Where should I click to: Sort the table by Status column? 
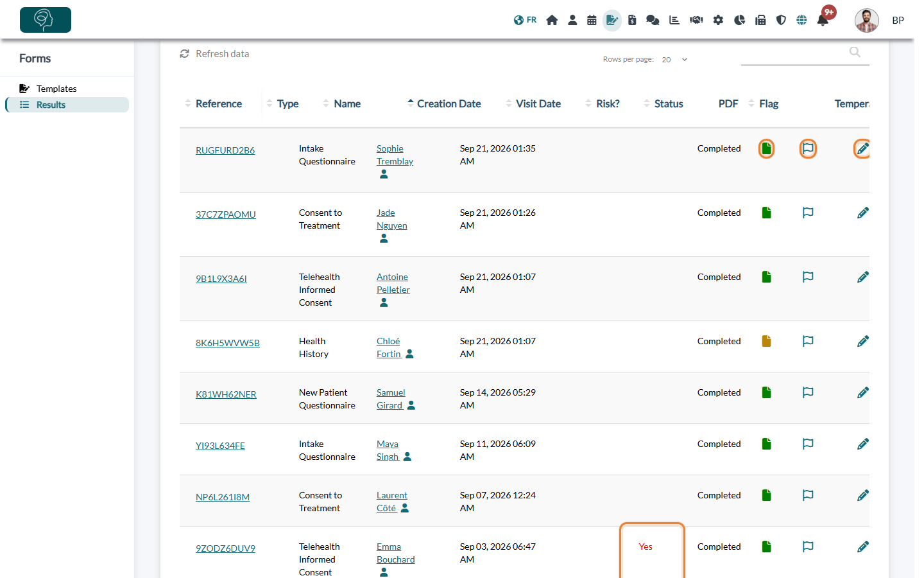coord(663,103)
